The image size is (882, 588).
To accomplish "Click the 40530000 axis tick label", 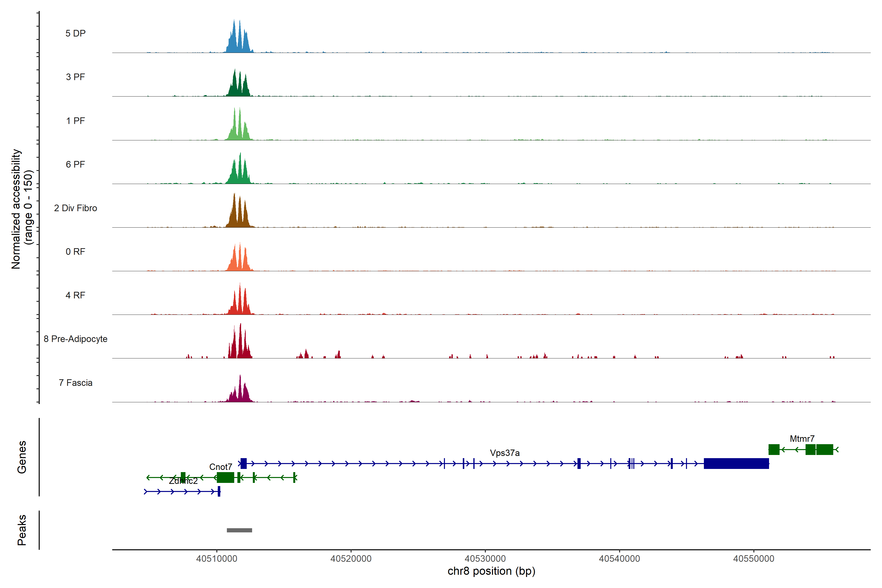I will click(485, 559).
